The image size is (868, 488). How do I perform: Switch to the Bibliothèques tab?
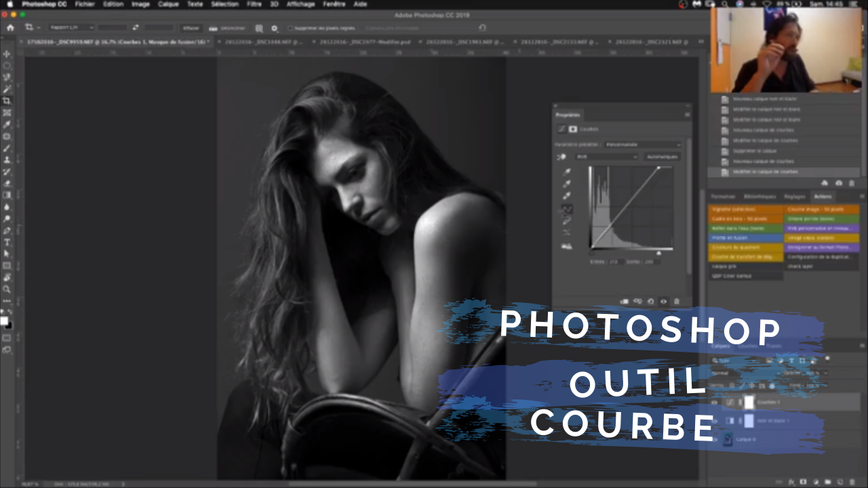[759, 197]
